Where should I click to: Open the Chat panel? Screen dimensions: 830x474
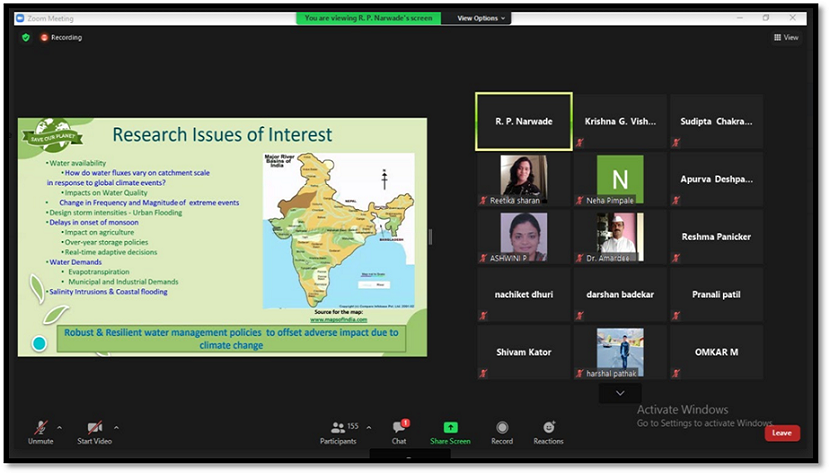(x=399, y=430)
